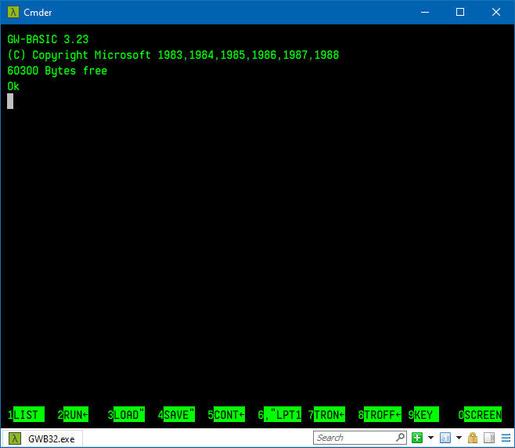Click the Cmder lambda icon in title bar
This screenshot has width=515, height=448.
[x=13, y=12]
